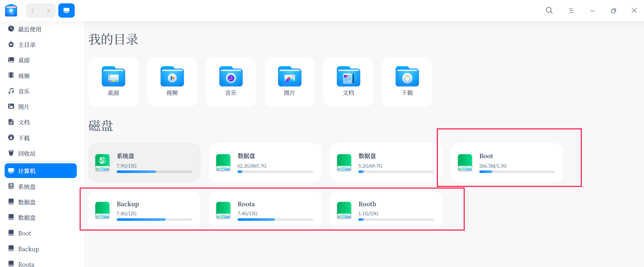The height and width of the screenshot is (267, 644).
Task: Open the 下载 folder under 我的目录
Action: (407, 82)
